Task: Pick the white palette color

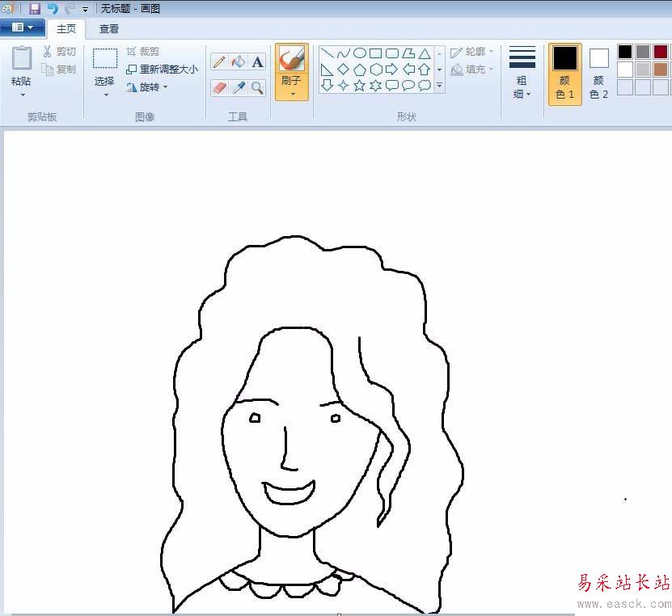Action: coord(625,70)
